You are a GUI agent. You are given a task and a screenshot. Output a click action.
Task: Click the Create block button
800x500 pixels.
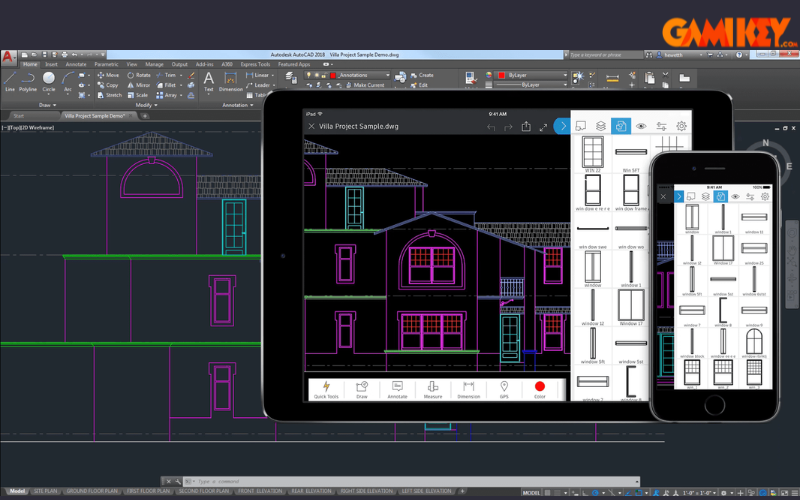[422, 75]
